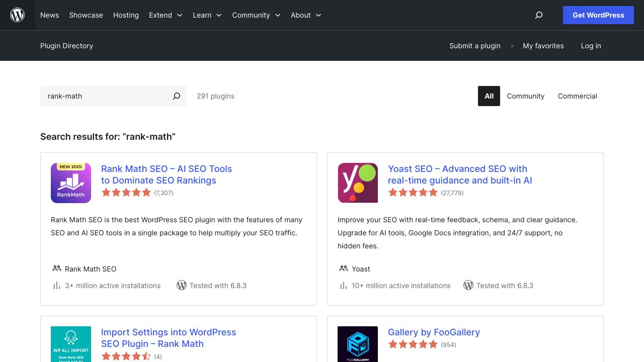Click the Tested with WordPress icon under Yoast

pos(468,285)
